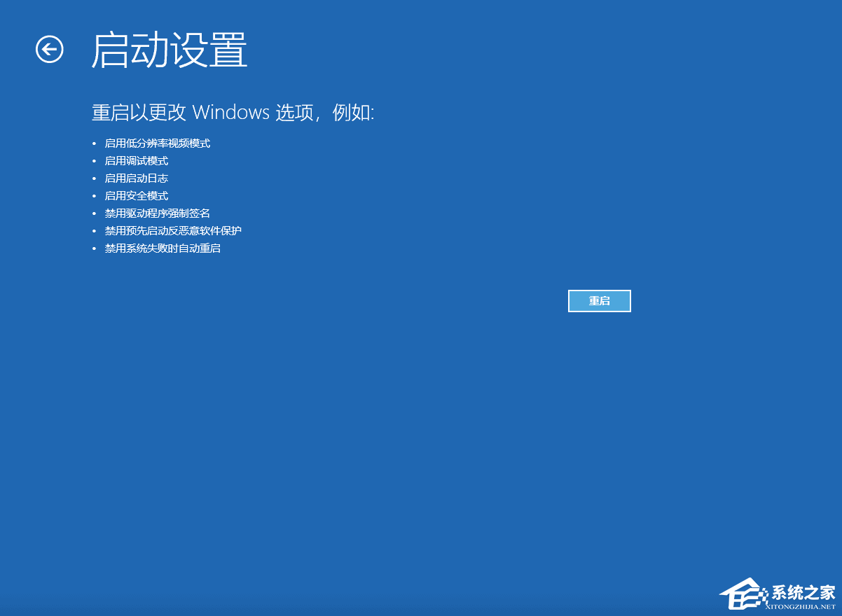Click the line 启用启动日志
Viewport: 842px width, 616px height.
pos(137,178)
